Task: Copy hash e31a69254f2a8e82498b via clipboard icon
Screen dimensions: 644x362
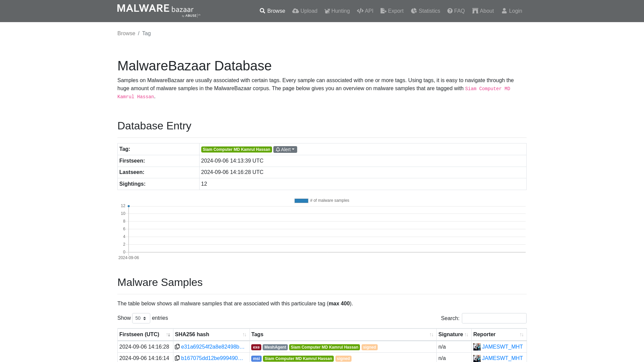Action: click(177, 347)
